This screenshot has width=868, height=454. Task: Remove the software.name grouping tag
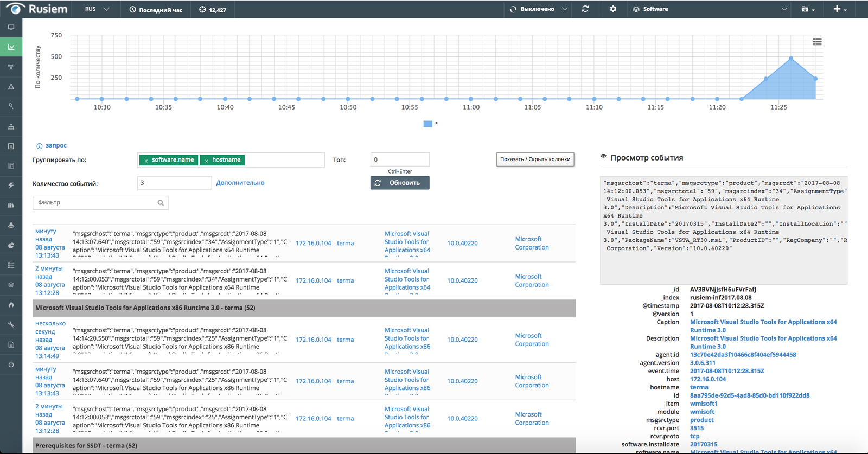(146, 161)
